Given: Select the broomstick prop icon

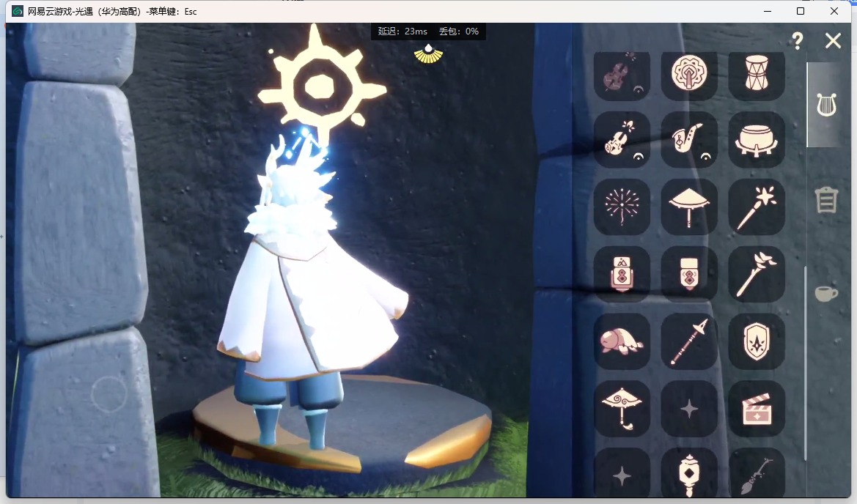Looking at the screenshot, I should pos(757,473).
